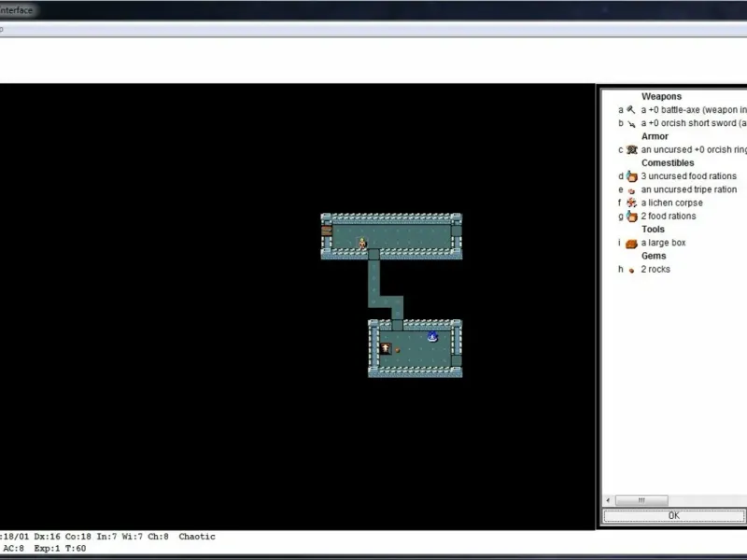Image resolution: width=747 pixels, height=560 pixels.
Task: Click the lichen corpse icon
Action: [632, 203]
